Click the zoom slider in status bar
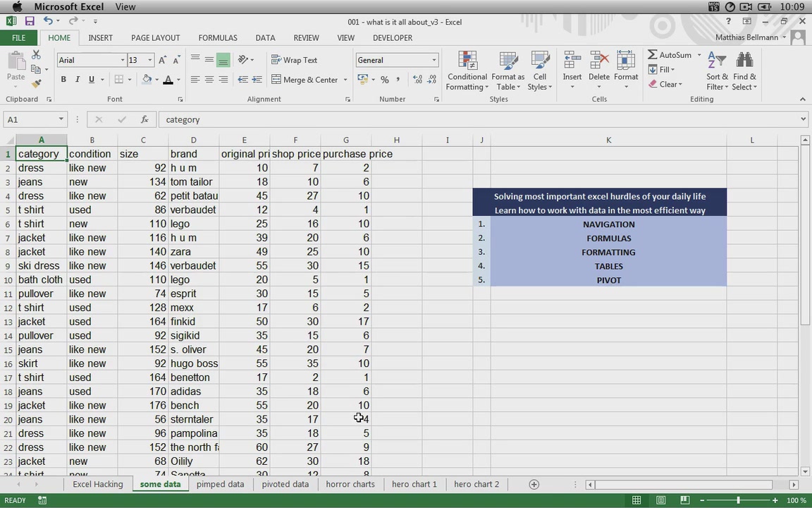The image size is (812, 508). point(739,500)
